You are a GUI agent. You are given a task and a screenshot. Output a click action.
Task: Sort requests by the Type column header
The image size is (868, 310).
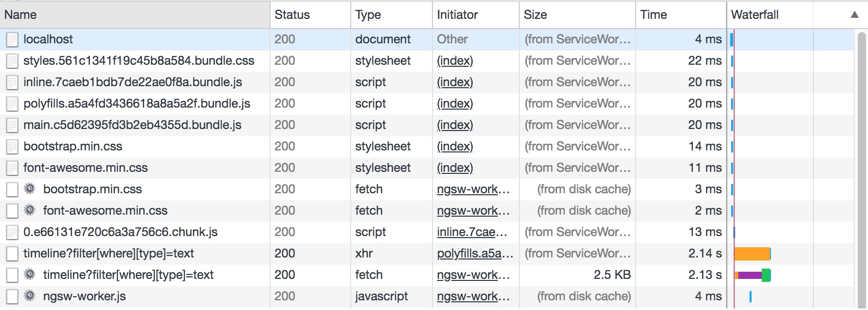coord(392,15)
